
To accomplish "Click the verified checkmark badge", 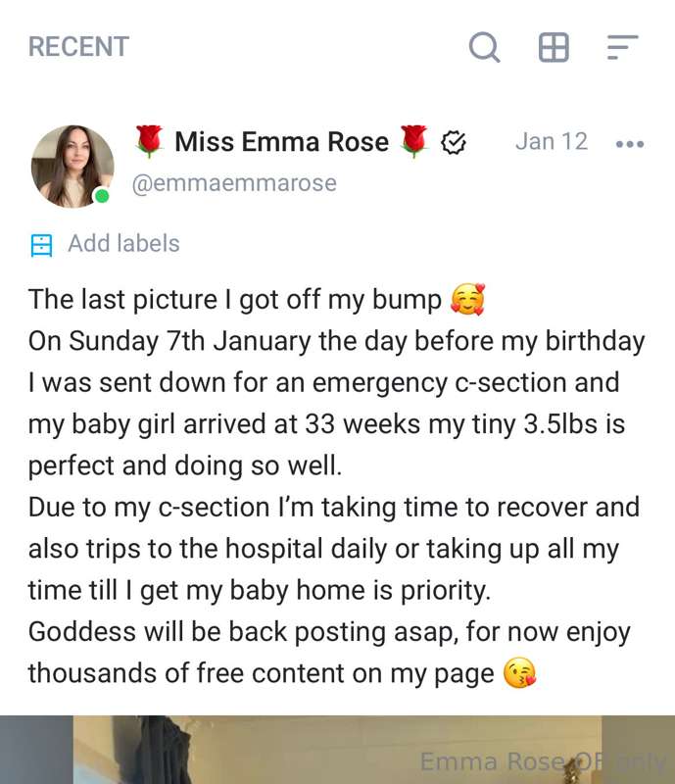I will click(x=453, y=142).
